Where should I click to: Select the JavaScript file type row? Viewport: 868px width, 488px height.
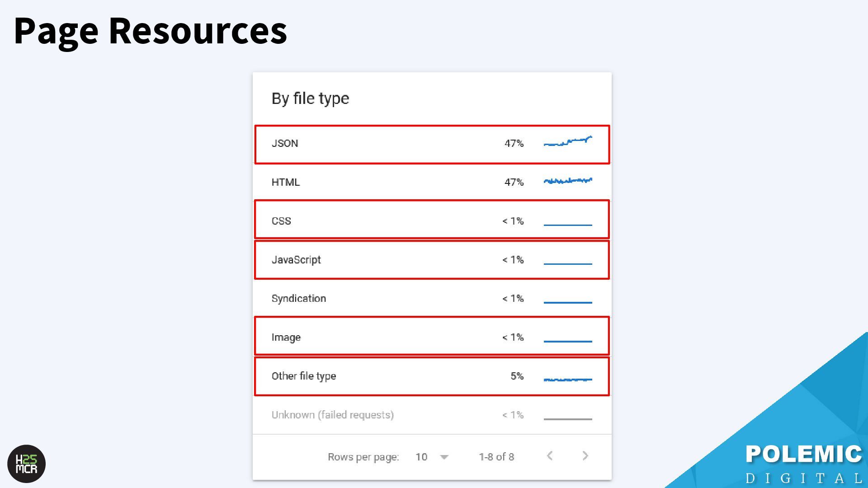click(296, 260)
